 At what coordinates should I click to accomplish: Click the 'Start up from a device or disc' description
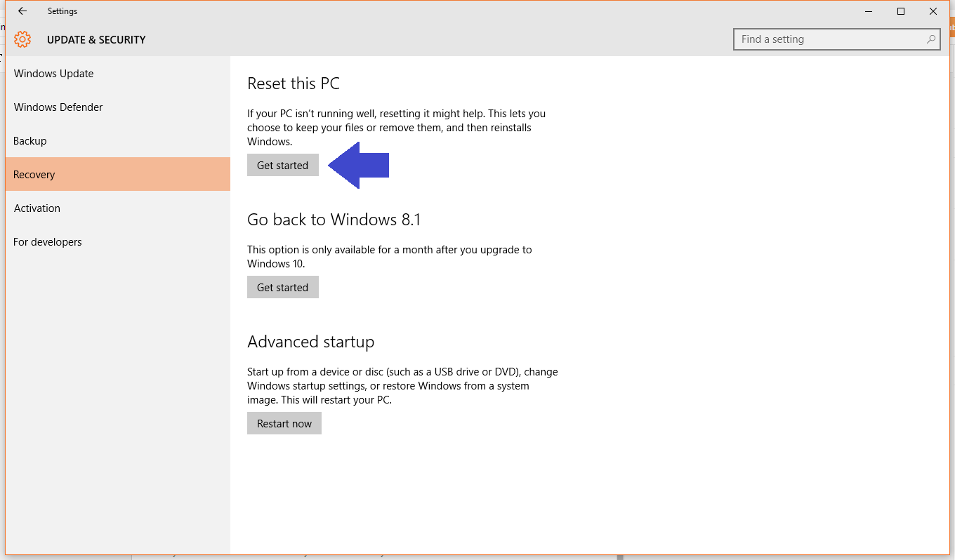(x=402, y=385)
